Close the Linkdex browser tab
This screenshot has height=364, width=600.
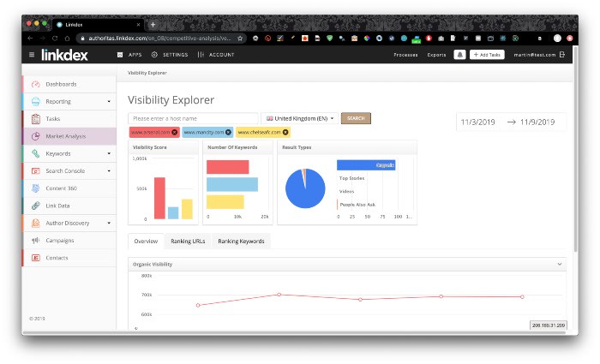point(138,25)
